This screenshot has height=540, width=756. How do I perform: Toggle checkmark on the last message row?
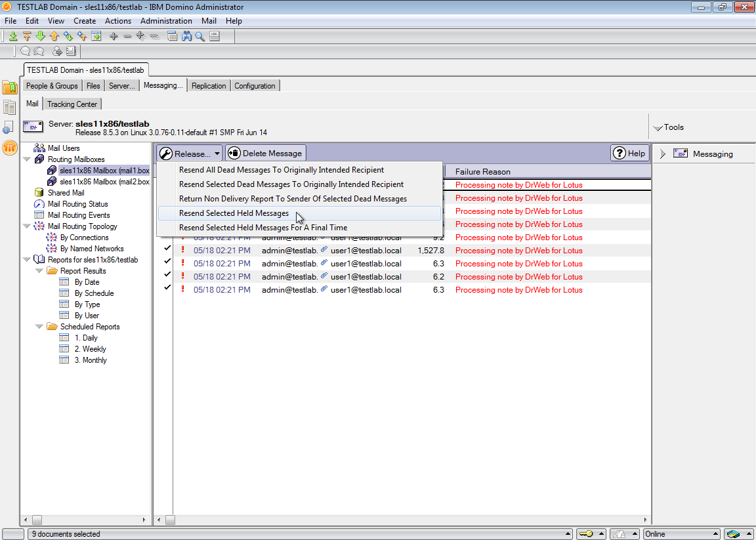click(x=167, y=287)
